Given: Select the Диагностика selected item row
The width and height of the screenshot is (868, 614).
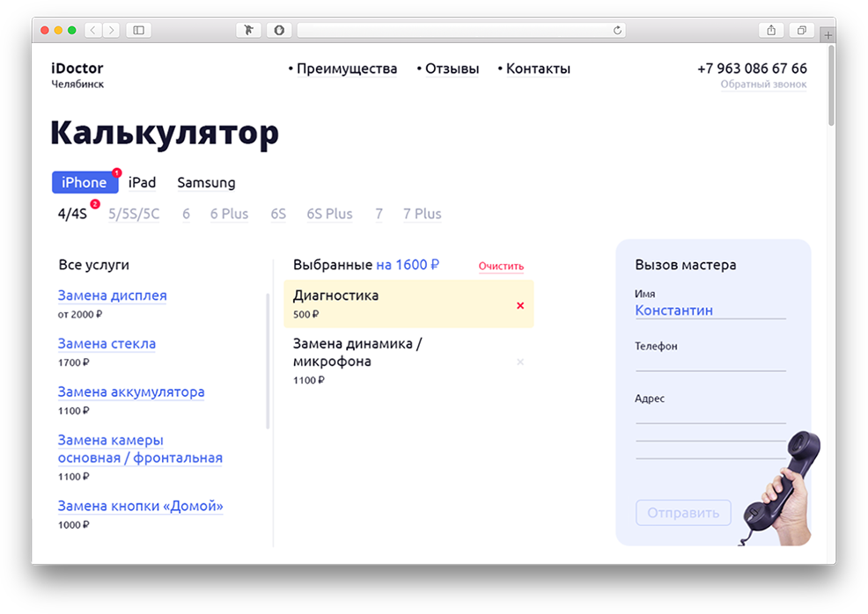Looking at the screenshot, I should coord(408,303).
